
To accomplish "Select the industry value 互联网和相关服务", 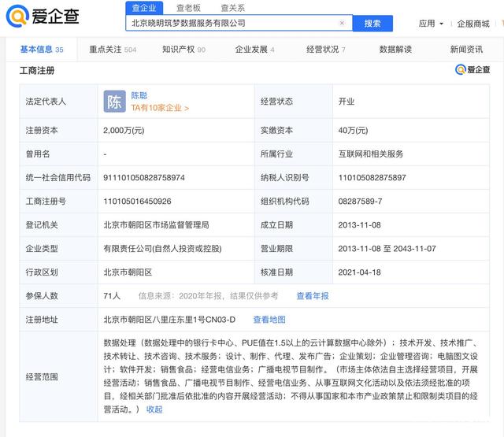I will [371, 154].
